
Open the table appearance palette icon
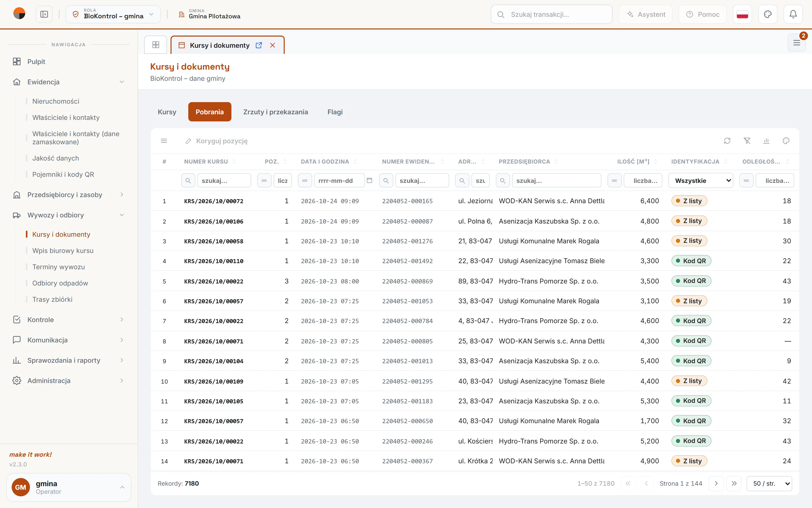point(786,141)
